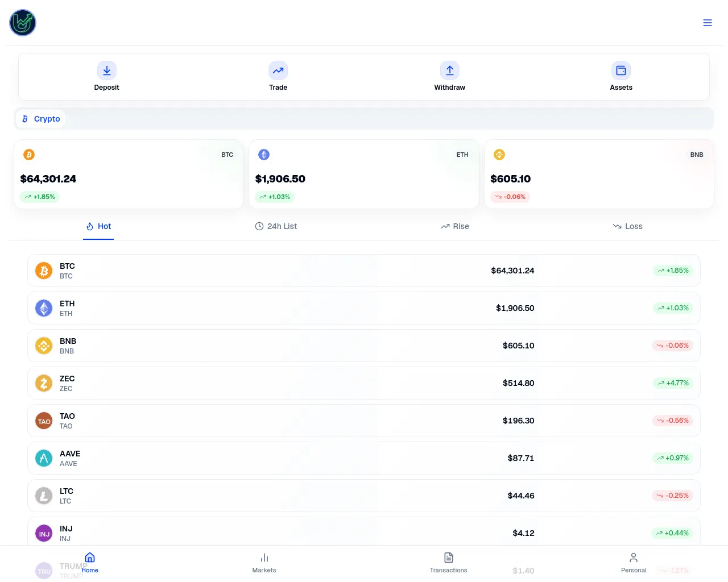Click the TAO name in the list row
Screen dimensions: 728x582
[67, 416]
